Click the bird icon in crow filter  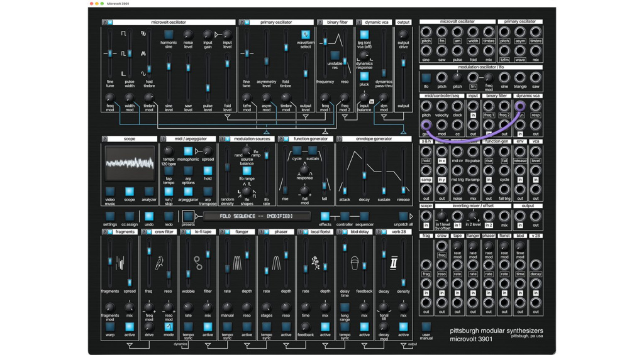[159, 263]
